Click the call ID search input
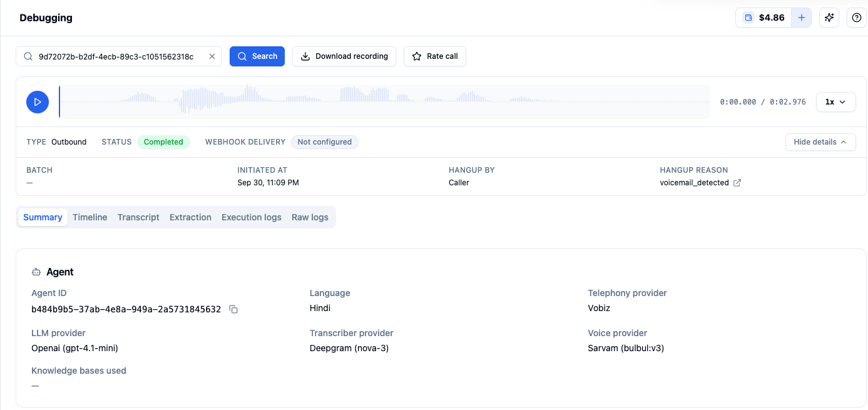Screen dimensions: 868x410 (x=119, y=56)
